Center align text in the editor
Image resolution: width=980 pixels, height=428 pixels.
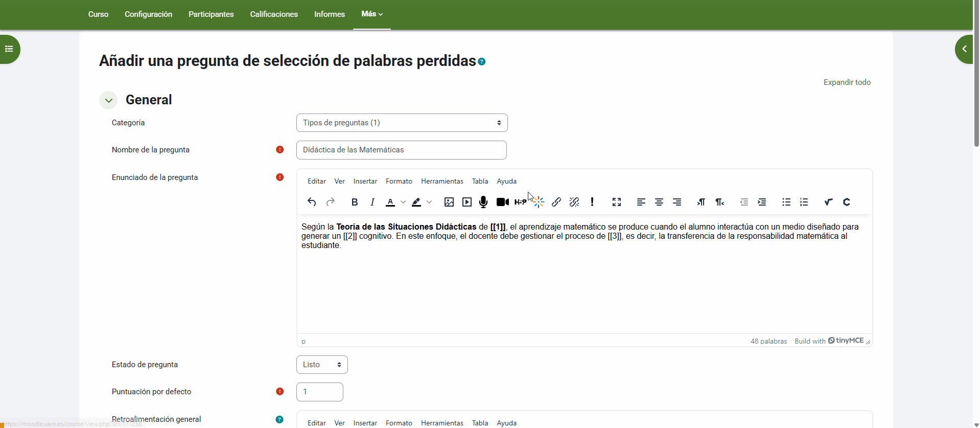click(659, 202)
